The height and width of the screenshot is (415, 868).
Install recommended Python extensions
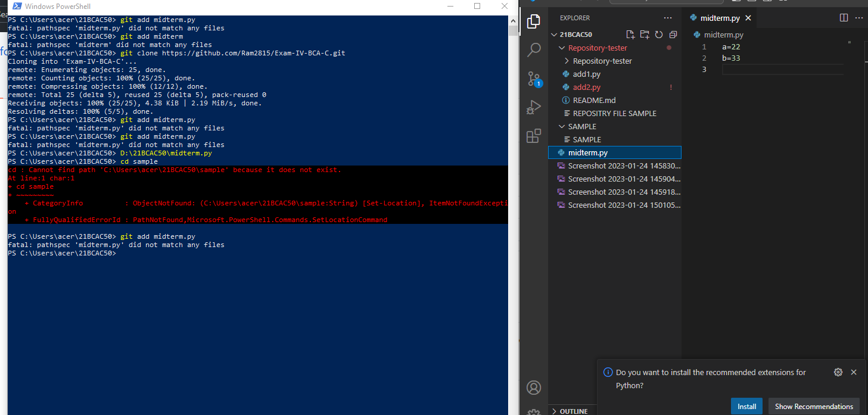[x=746, y=406]
